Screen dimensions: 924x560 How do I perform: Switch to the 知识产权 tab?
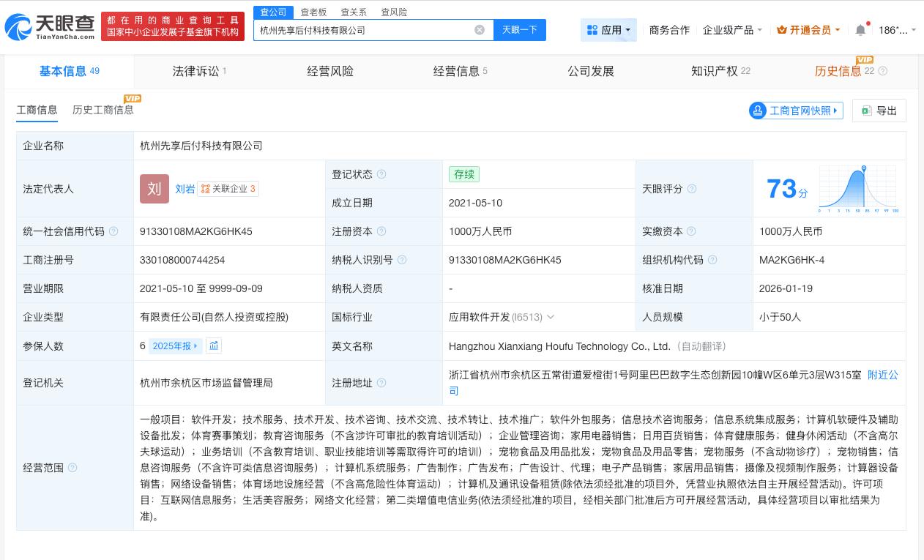(720, 71)
